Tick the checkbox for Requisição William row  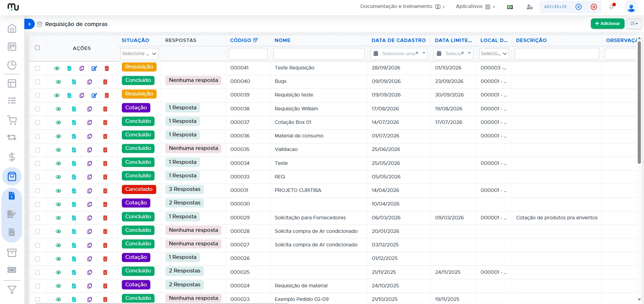coord(37,109)
